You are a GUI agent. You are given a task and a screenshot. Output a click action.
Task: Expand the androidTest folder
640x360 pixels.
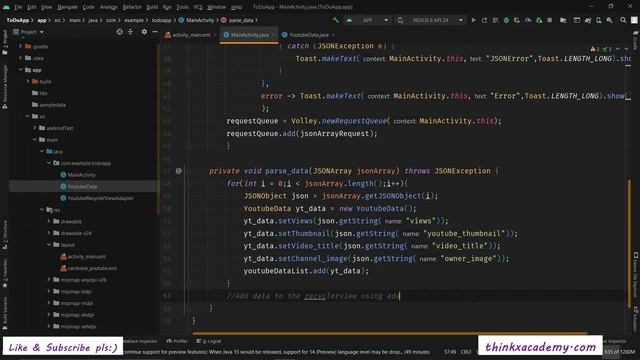[35, 128]
